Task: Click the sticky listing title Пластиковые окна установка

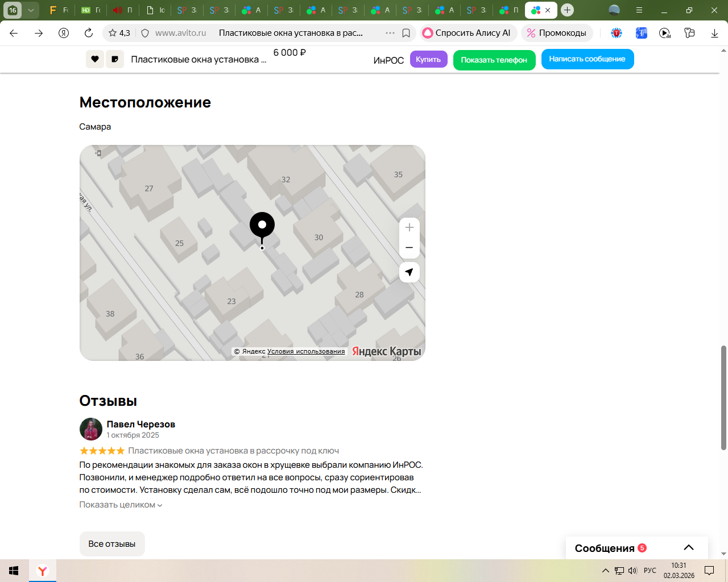Action: pos(198,60)
